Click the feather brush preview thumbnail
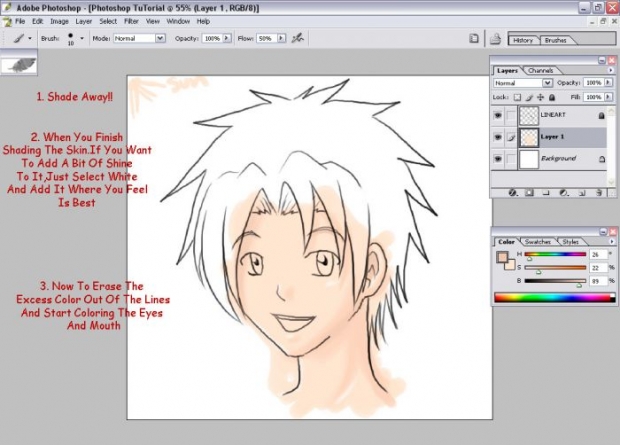 coord(19,64)
